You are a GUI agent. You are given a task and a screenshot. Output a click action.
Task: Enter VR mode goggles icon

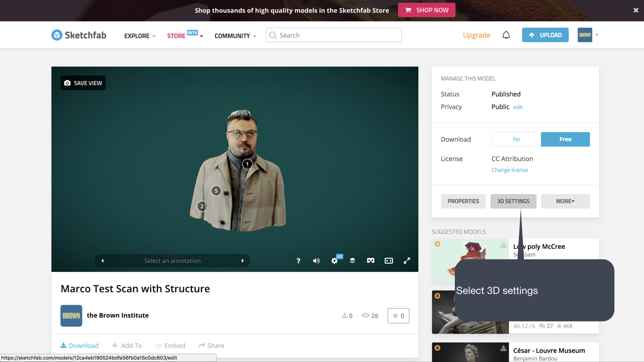click(370, 261)
